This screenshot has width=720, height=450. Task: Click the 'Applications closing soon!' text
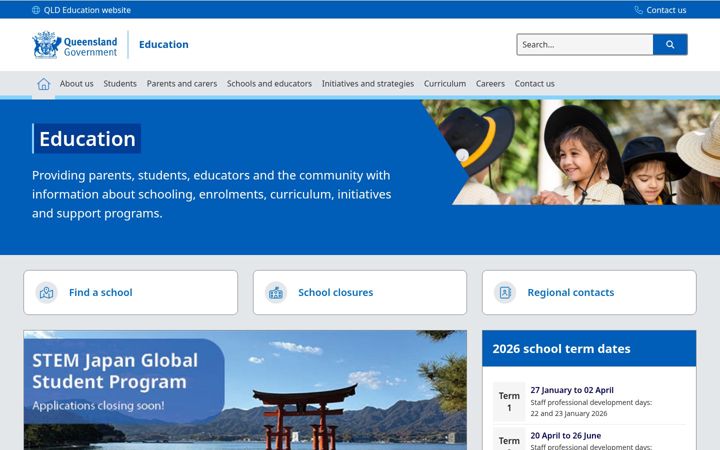pos(98,405)
